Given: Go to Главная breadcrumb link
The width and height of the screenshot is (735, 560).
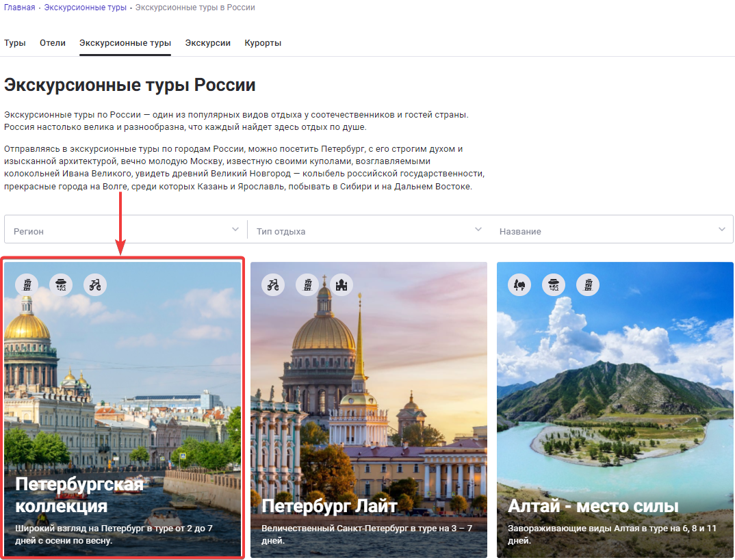Looking at the screenshot, I should [x=20, y=8].
